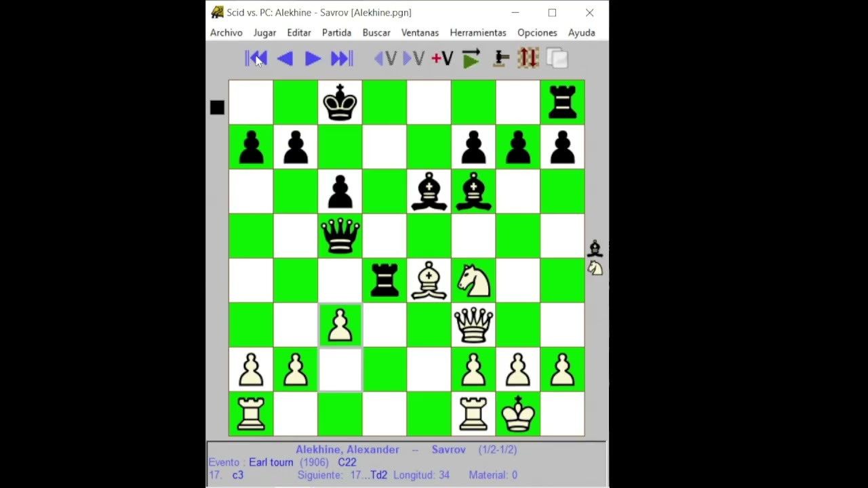Click the overlapping windows toolbar icon
Screen dimensions: 868x488
point(557,59)
